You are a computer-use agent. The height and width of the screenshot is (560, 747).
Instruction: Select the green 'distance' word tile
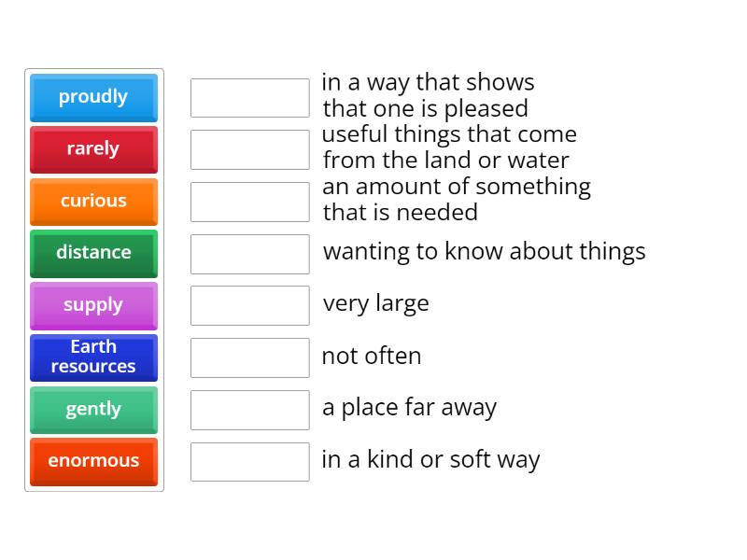coord(93,253)
